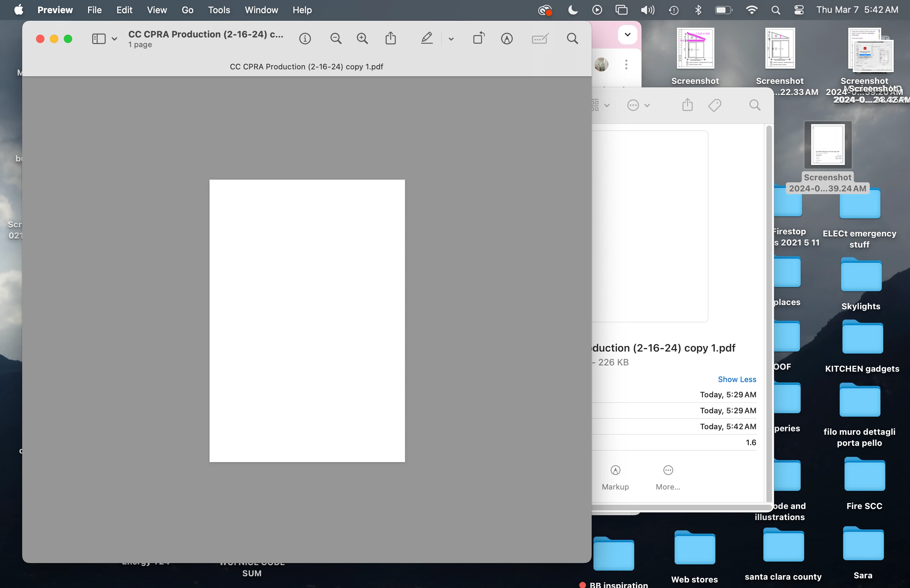This screenshot has height=588, width=910.
Task: Toggle Focus mode from the moon icon
Action: (573, 10)
